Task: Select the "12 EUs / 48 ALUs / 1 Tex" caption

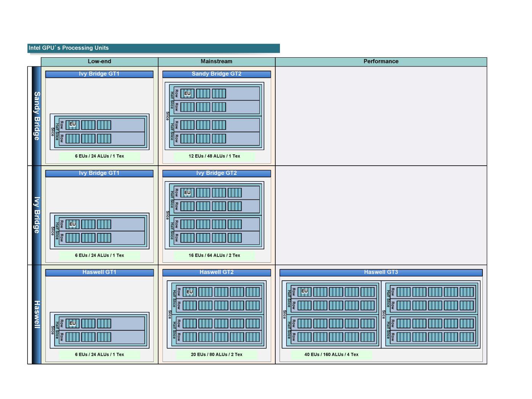Action: pos(214,156)
